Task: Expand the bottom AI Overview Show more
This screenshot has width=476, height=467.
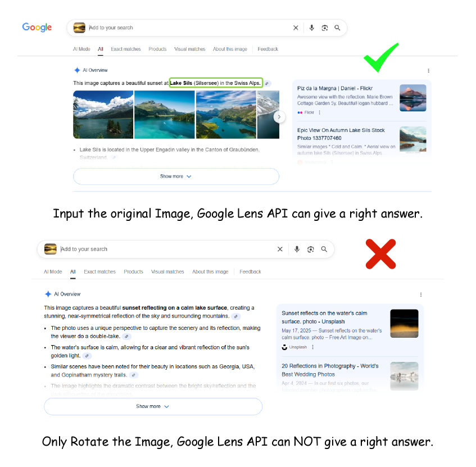Action: 153,406
